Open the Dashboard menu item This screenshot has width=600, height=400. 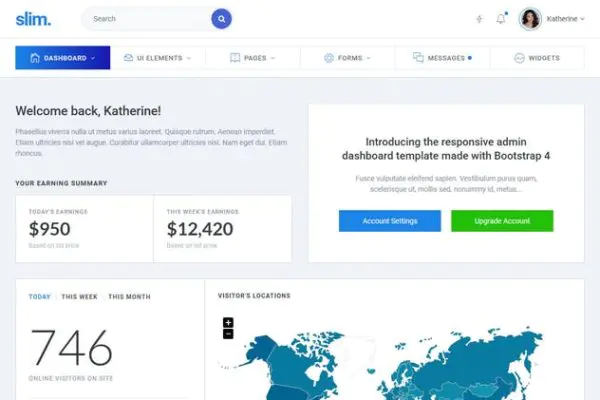(x=63, y=58)
